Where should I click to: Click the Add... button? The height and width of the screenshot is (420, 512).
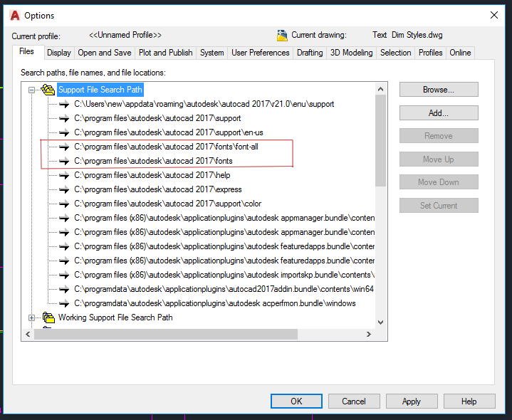pyautogui.click(x=439, y=113)
